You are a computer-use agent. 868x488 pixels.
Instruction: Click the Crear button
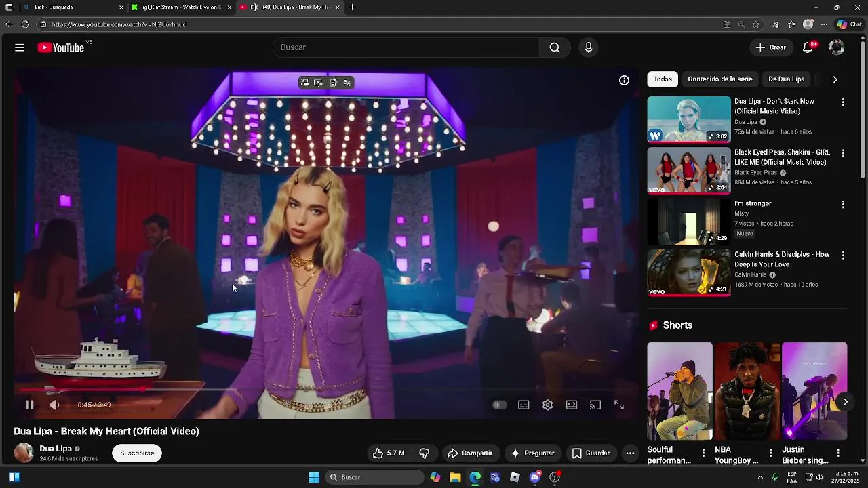point(771,47)
